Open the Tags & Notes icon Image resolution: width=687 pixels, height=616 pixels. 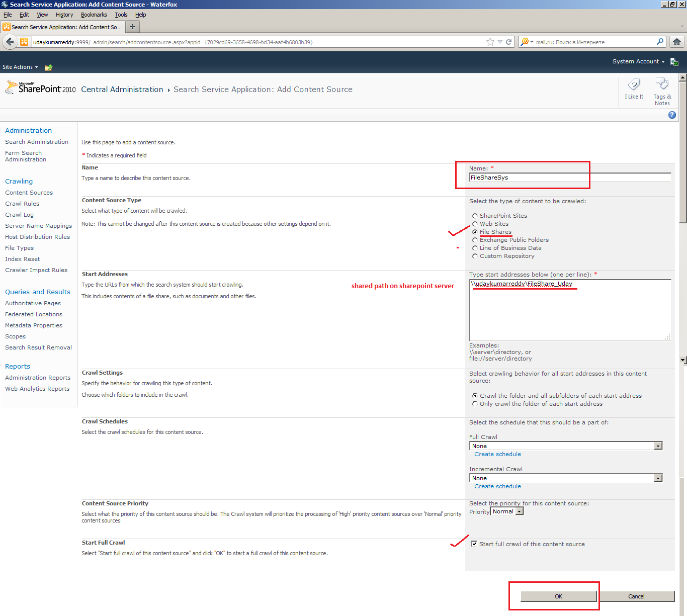click(x=662, y=84)
